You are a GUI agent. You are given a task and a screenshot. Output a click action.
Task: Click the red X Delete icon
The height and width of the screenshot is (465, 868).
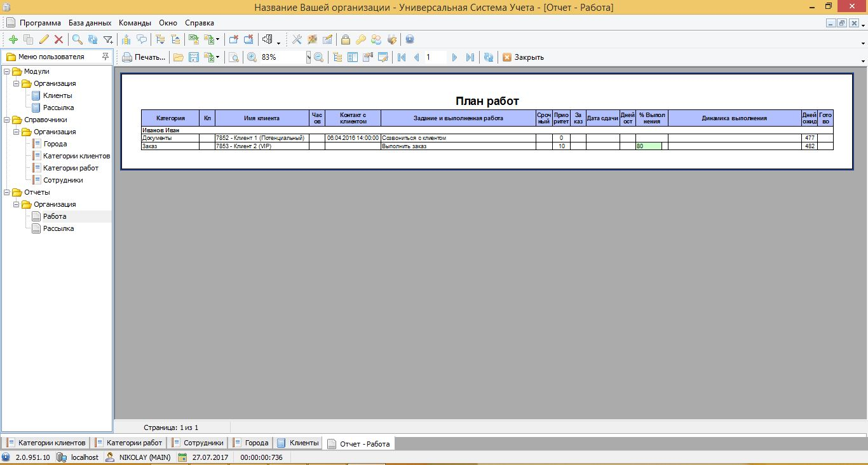(x=59, y=39)
